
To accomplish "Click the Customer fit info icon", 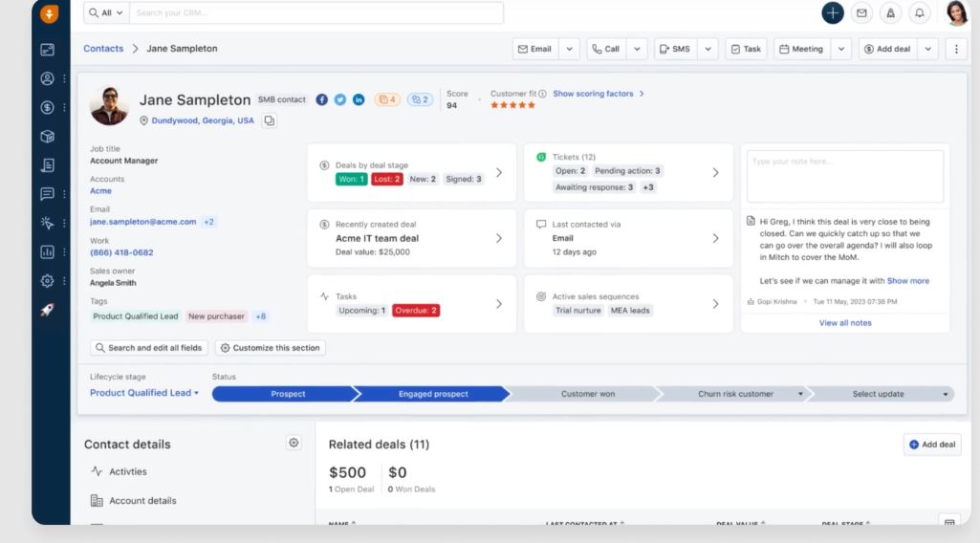I will coord(542,94).
